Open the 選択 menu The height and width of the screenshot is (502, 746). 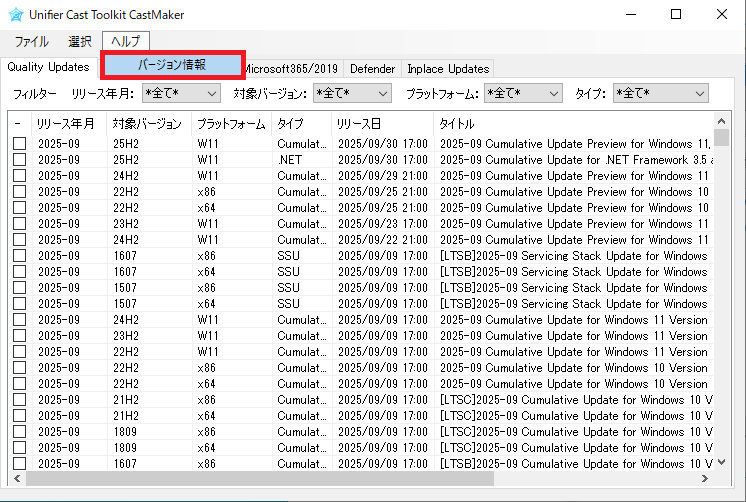[80, 42]
